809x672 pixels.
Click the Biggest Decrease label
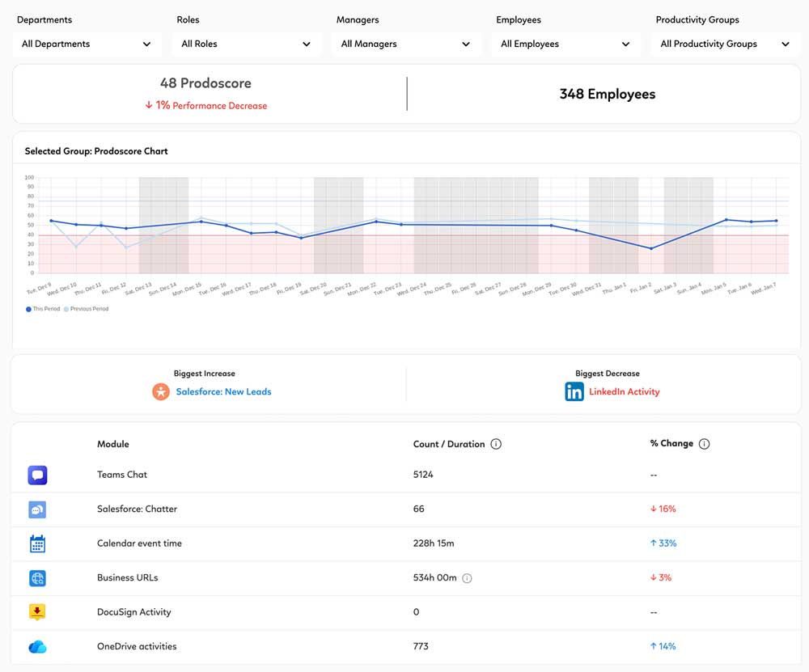tap(608, 374)
